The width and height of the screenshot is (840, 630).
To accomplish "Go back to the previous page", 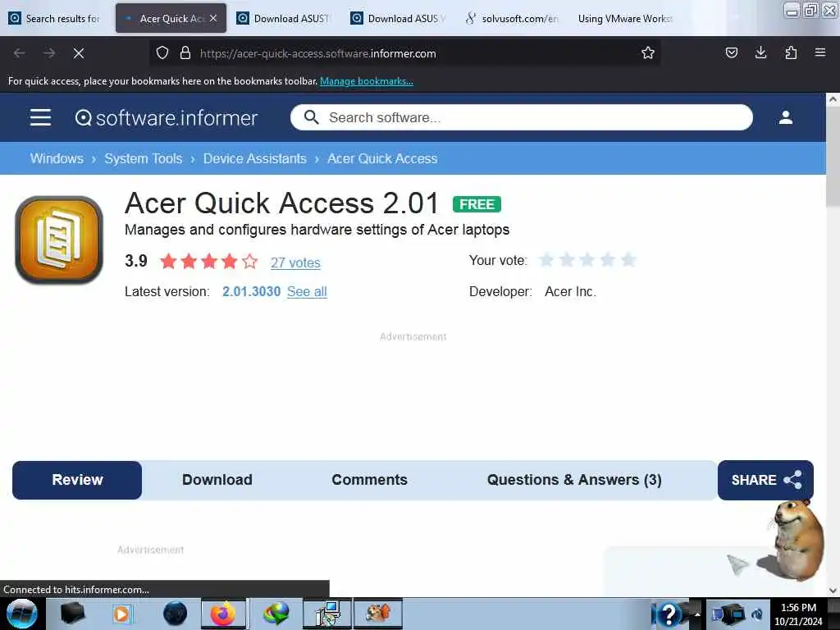I will click(x=20, y=53).
